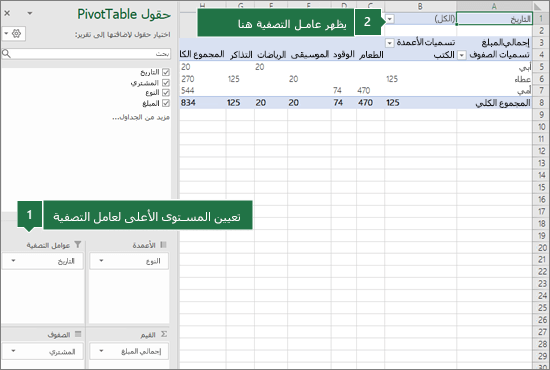Open the المشتري row field dropdown

[13, 351]
